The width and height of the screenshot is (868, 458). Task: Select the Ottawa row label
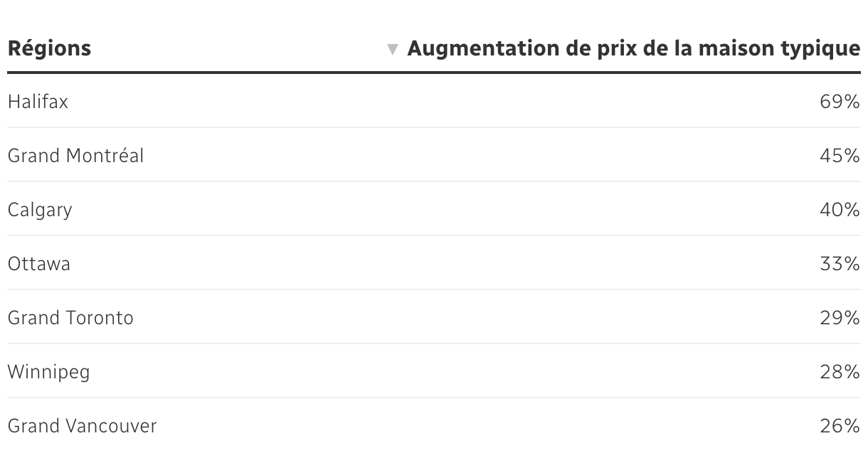tap(39, 264)
